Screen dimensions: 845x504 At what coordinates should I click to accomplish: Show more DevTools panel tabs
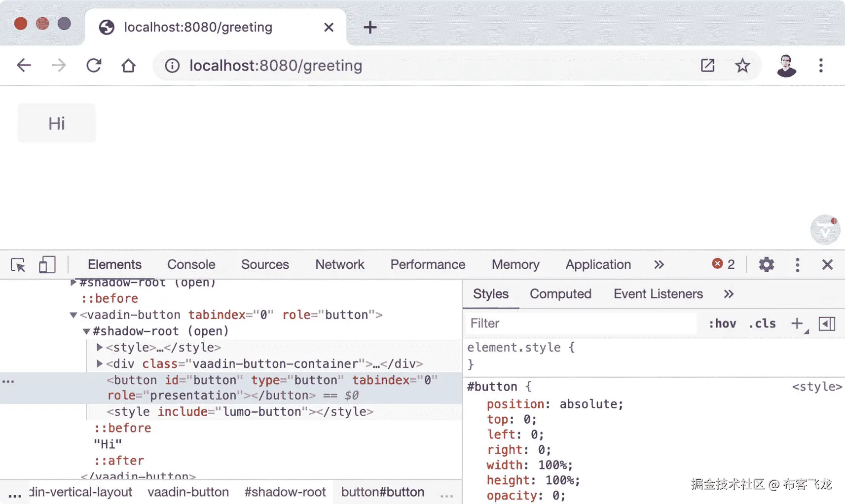tap(659, 265)
